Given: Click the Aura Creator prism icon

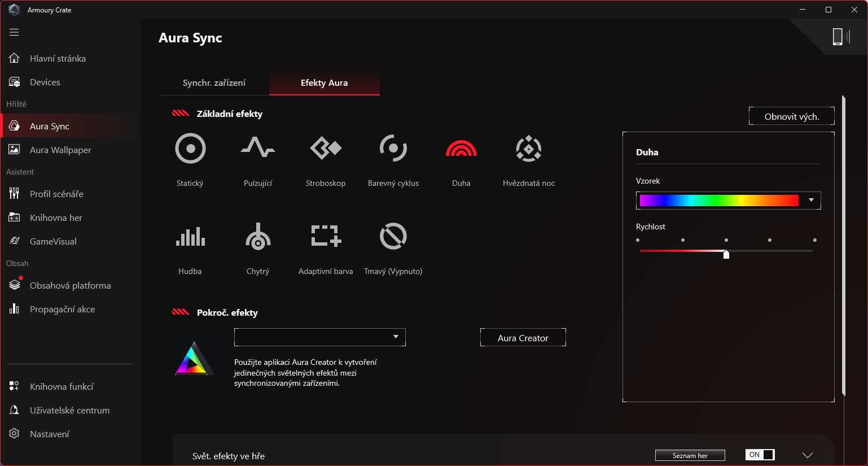Looking at the screenshot, I should (193, 359).
